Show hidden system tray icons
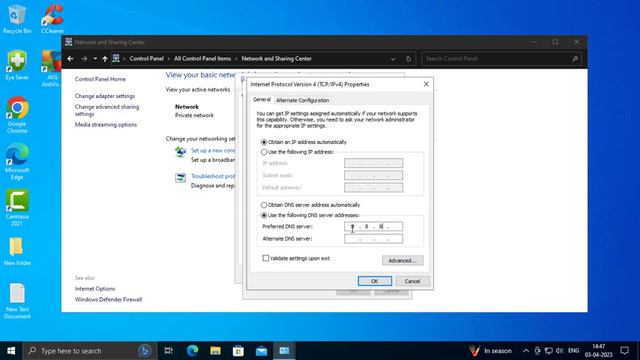The height and width of the screenshot is (360, 640). 526,351
